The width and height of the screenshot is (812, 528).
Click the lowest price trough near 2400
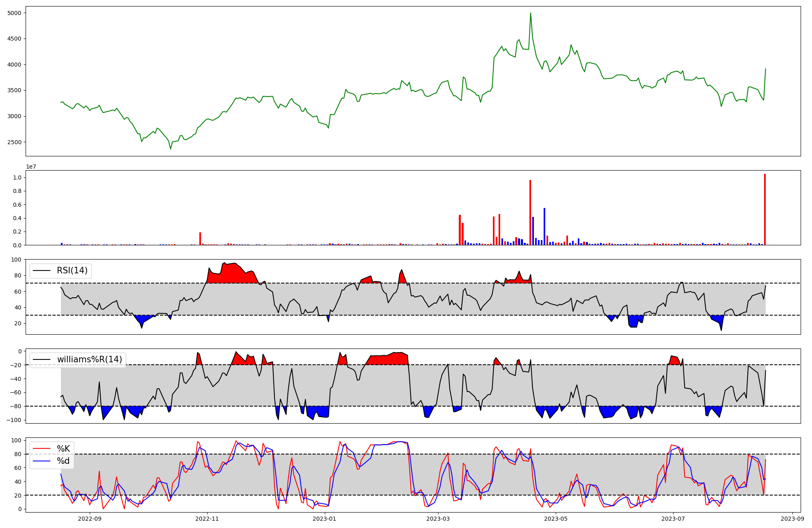[171, 148]
